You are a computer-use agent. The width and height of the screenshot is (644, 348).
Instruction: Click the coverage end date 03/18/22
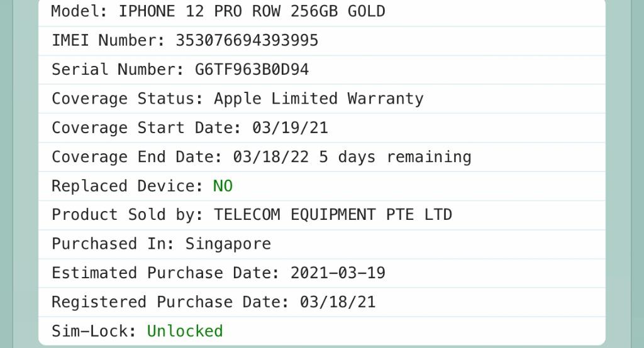click(x=270, y=157)
